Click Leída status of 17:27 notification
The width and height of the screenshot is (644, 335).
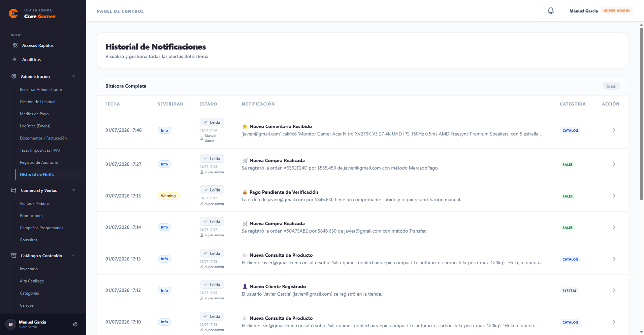coord(212,158)
